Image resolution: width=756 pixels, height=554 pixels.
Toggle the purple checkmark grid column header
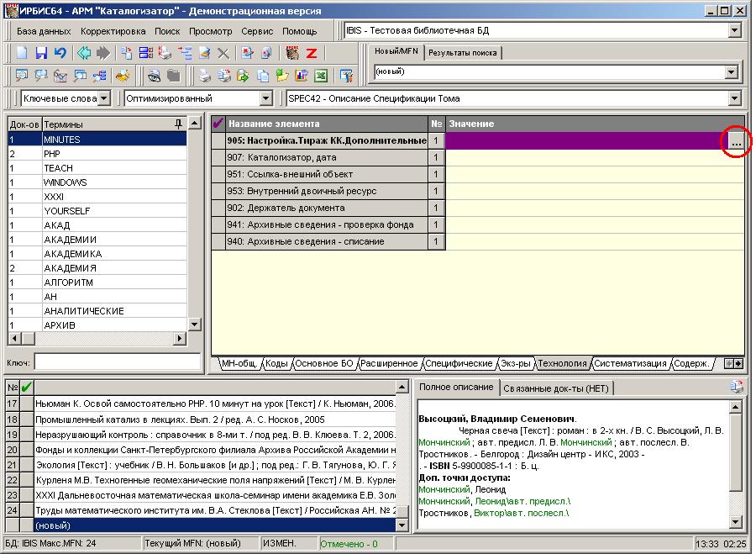[x=218, y=124]
